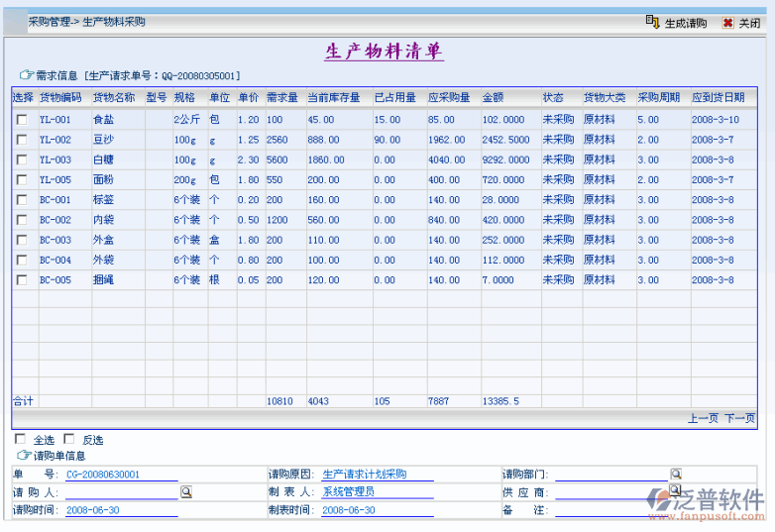Tick the checkbox for BC-005 捆绳
Viewport: 775px width, 532px height.
(x=22, y=280)
